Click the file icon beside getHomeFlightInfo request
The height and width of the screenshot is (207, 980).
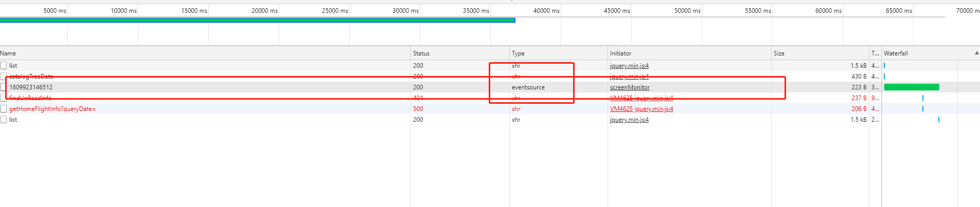click(x=4, y=109)
